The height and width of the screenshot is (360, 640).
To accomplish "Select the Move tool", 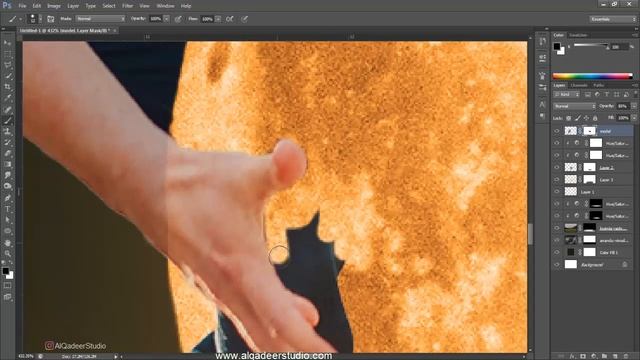I will pyautogui.click(x=7, y=43).
